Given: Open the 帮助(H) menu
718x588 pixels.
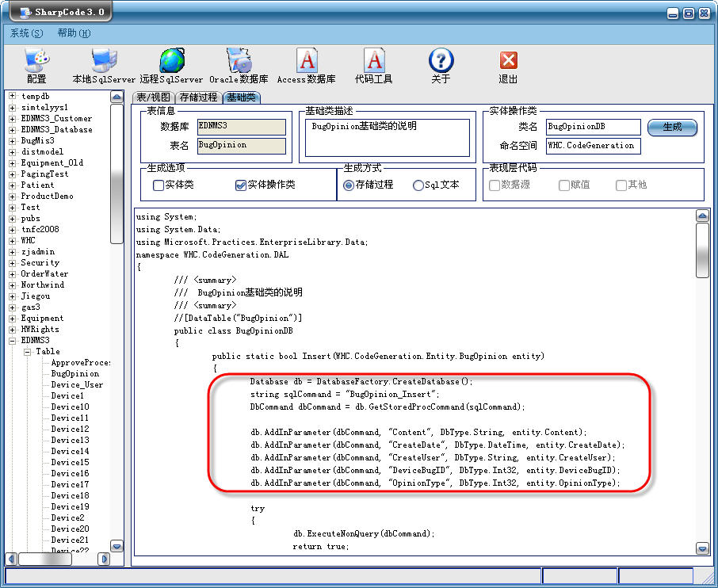Looking at the screenshot, I should (74, 33).
